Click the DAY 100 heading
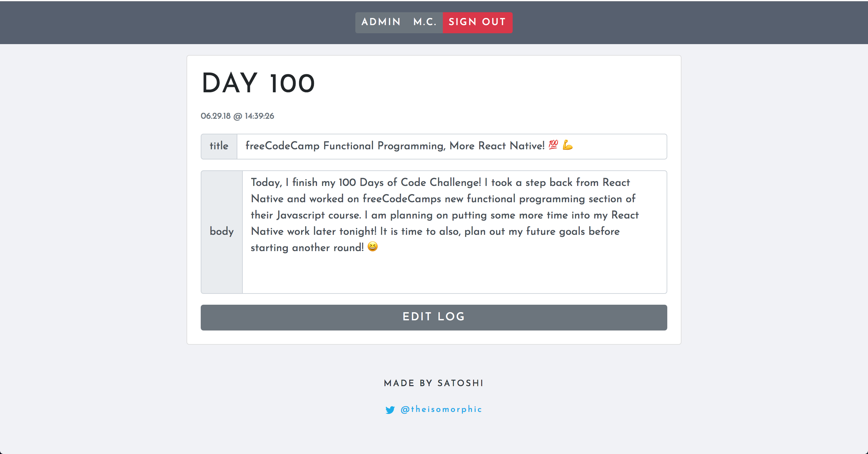Viewport: 868px width, 454px height. [x=258, y=83]
